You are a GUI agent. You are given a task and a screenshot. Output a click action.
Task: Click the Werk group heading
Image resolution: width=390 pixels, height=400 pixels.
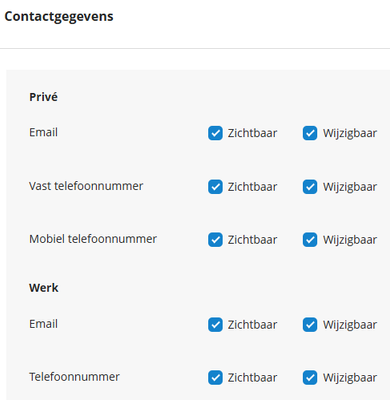point(44,288)
